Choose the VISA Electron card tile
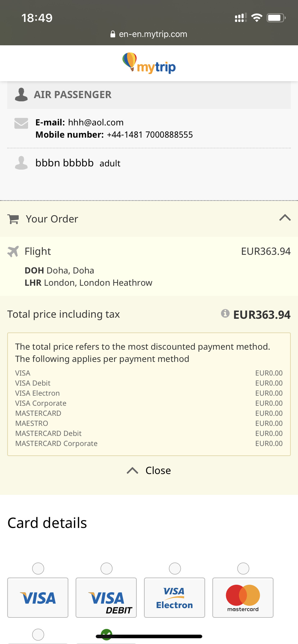 coord(175,598)
